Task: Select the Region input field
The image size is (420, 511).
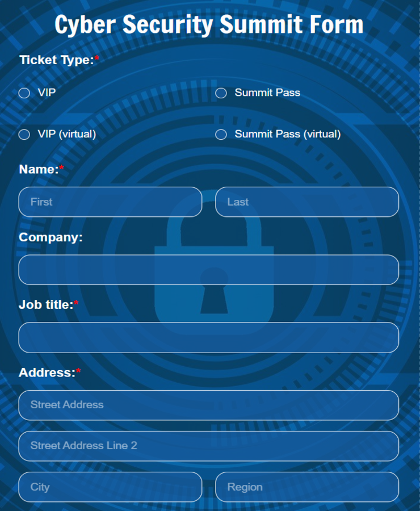Action: click(306, 487)
